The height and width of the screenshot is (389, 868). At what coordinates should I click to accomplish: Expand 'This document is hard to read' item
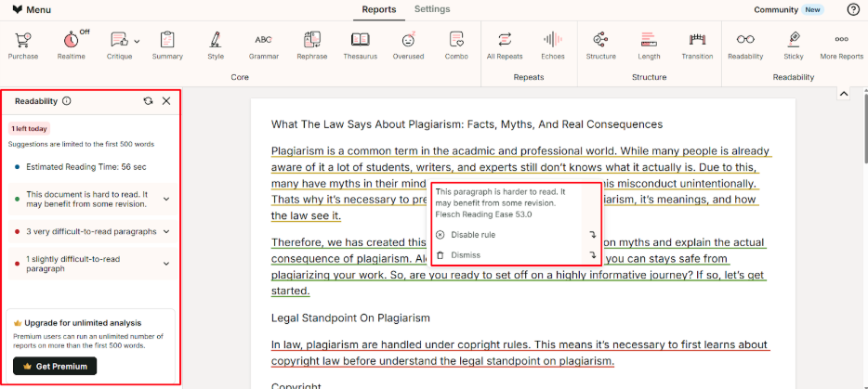(x=166, y=199)
